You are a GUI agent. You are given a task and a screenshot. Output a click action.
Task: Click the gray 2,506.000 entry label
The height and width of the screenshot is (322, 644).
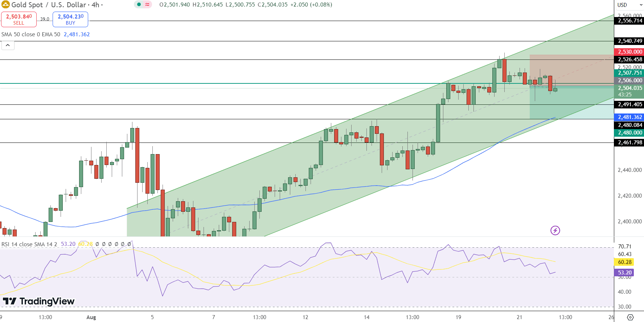(629, 80)
